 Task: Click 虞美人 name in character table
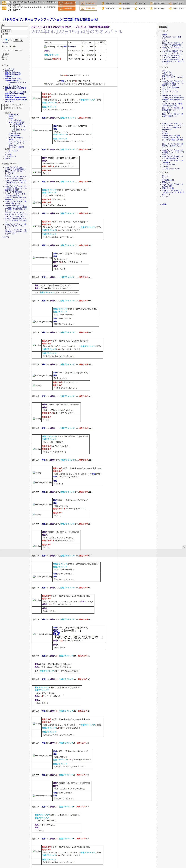(x=47, y=51)
